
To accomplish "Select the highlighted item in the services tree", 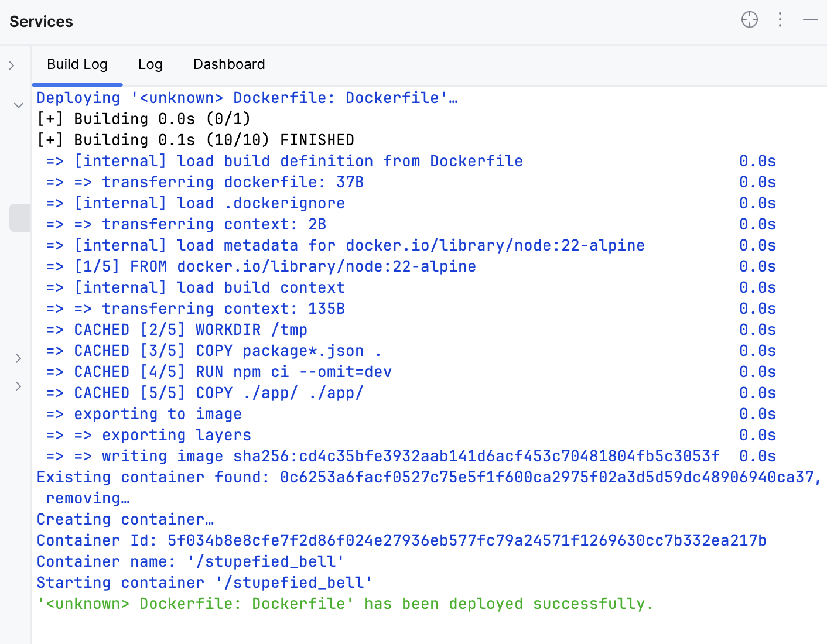I will pos(20,218).
